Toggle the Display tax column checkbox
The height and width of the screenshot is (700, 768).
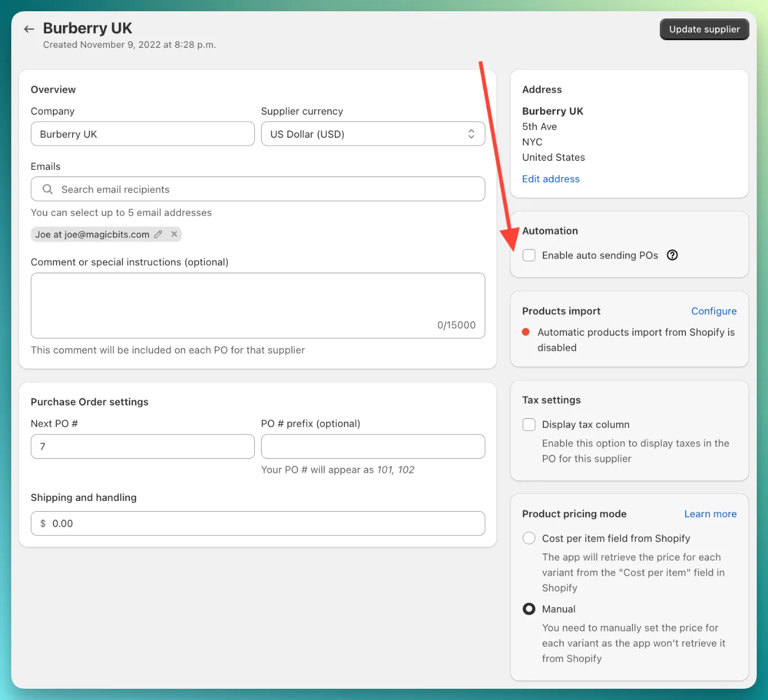point(529,424)
